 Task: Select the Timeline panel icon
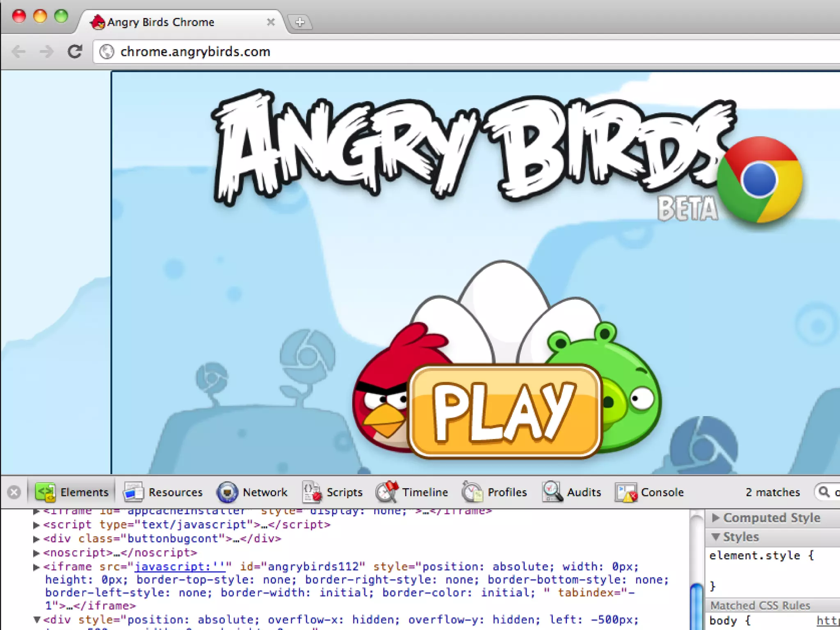(x=387, y=492)
